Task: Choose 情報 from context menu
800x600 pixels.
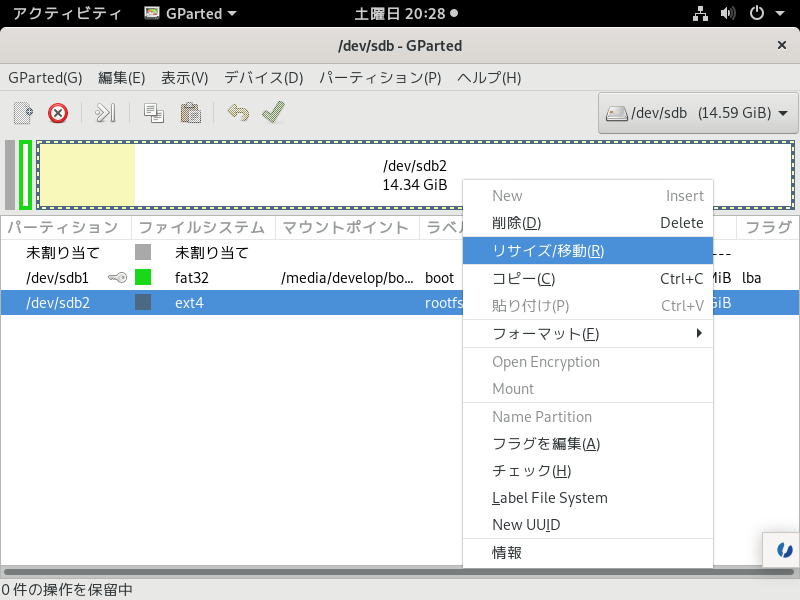Action: pos(588,553)
